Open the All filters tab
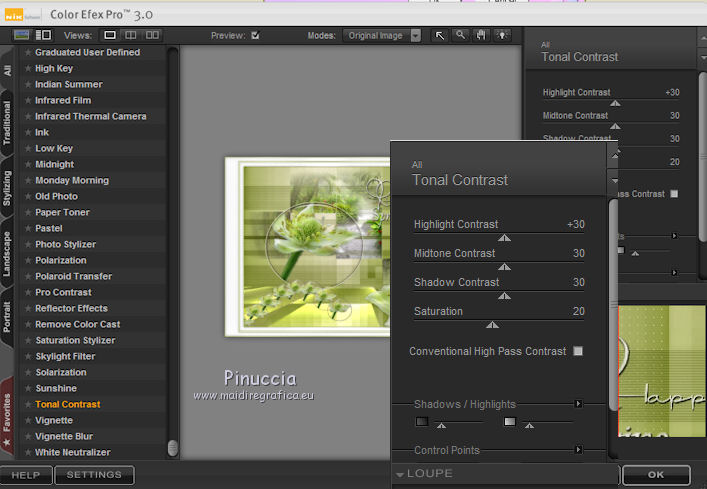707x489 pixels. pos(7,70)
